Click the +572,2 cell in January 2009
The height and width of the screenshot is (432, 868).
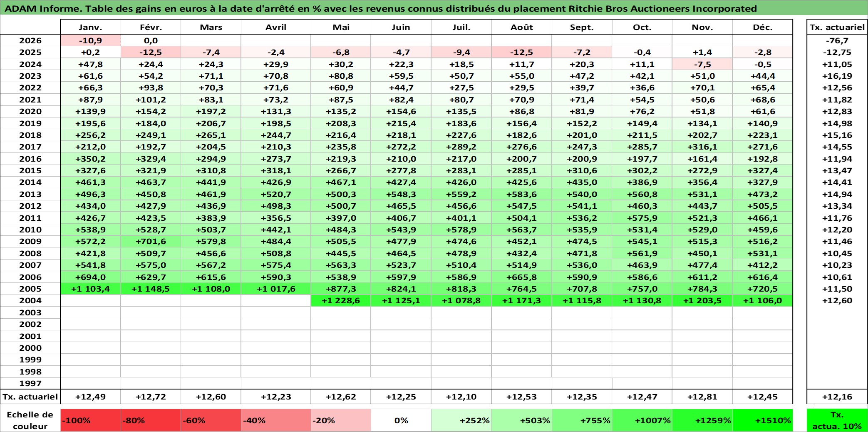tap(90, 241)
